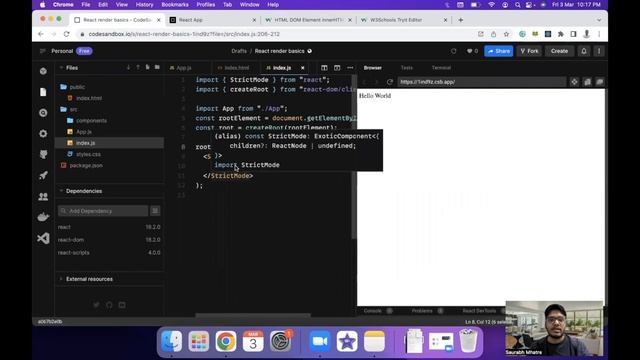Expand the External resources section
This screenshot has width=640, height=360.
point(61,279)
